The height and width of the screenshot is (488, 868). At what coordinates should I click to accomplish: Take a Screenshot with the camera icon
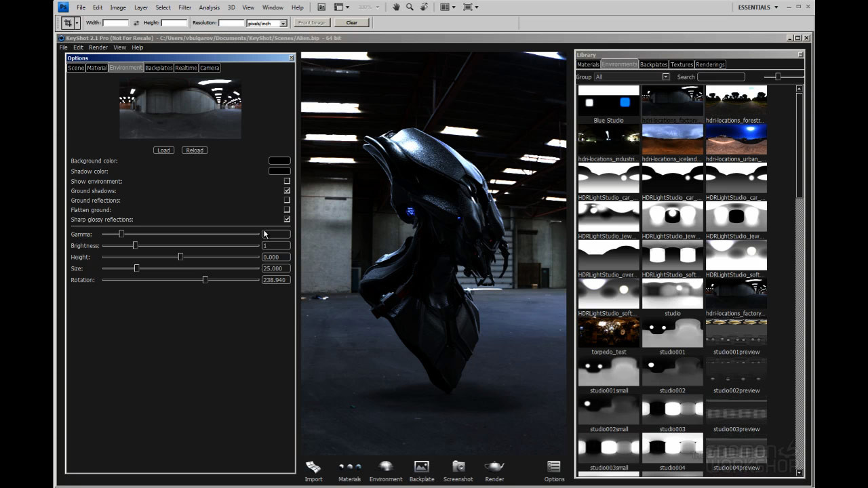(458, 466)
